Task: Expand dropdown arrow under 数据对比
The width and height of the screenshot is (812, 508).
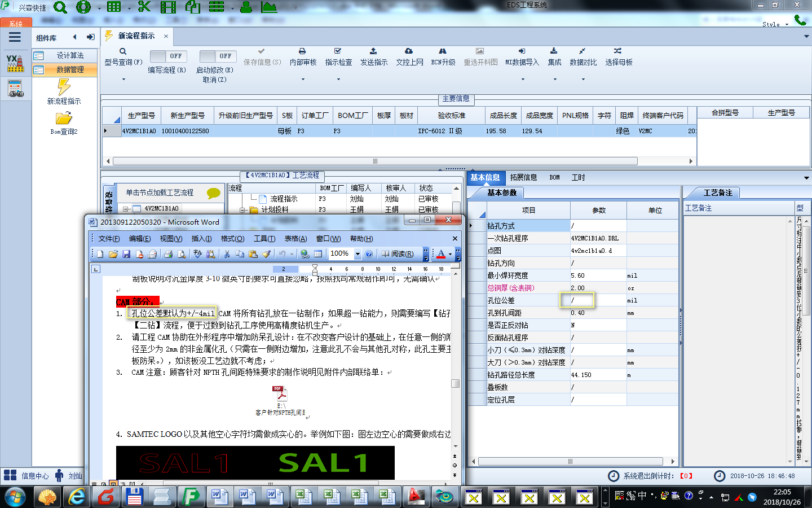Action: [583, 79]
